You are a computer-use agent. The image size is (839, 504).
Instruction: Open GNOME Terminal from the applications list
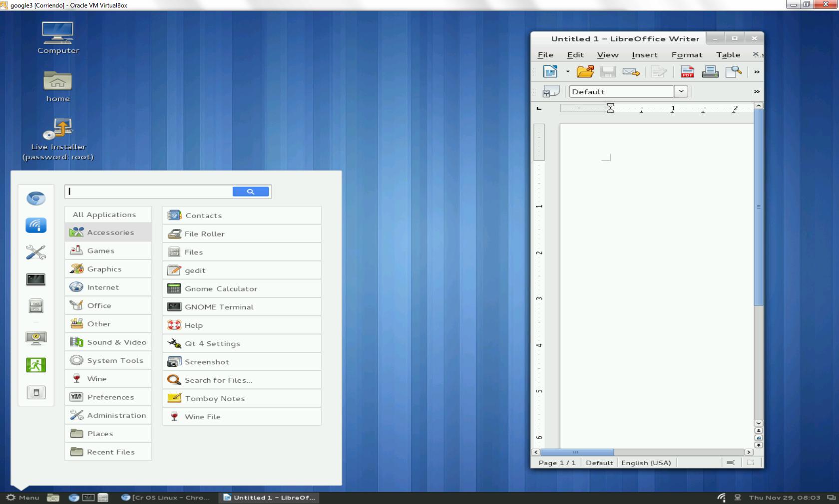(x=219, y=307)
